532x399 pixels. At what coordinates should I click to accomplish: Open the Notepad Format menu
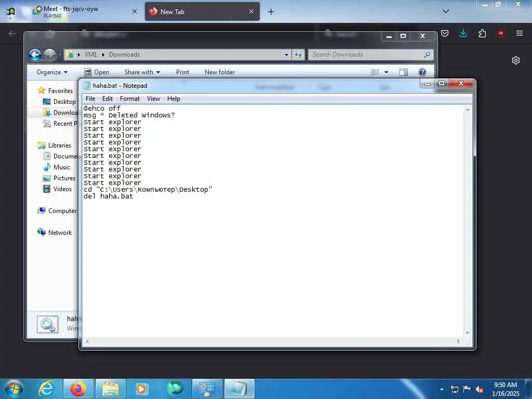(129, 99)
